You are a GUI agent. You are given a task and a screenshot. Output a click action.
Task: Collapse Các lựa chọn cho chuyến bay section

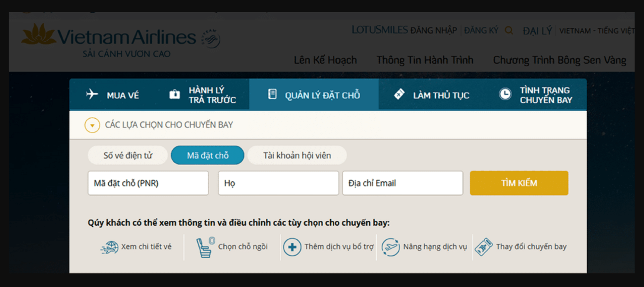click(92, 125)
